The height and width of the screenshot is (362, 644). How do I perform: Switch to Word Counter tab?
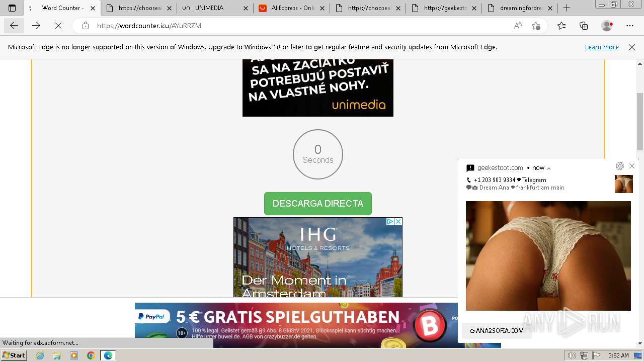[62, 8]
